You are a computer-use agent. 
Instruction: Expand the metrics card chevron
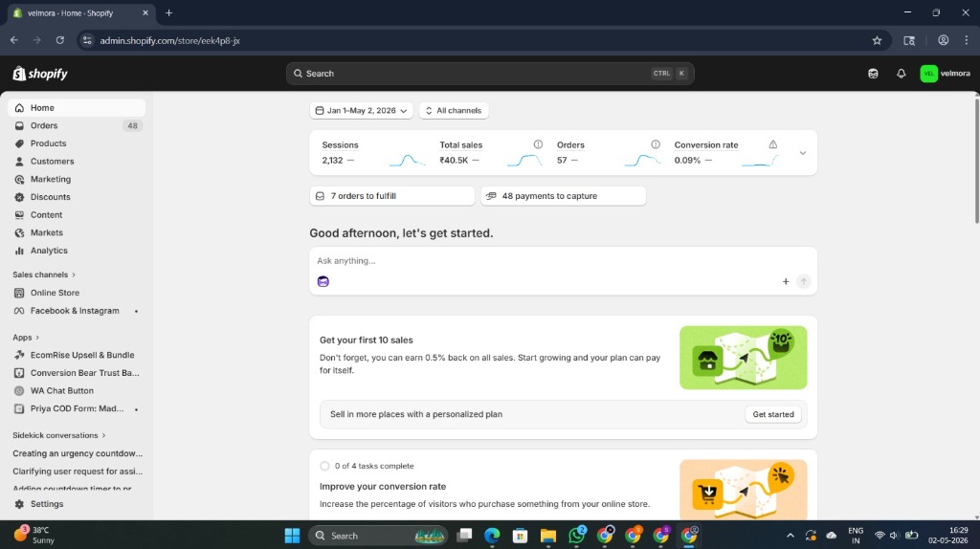803,153
